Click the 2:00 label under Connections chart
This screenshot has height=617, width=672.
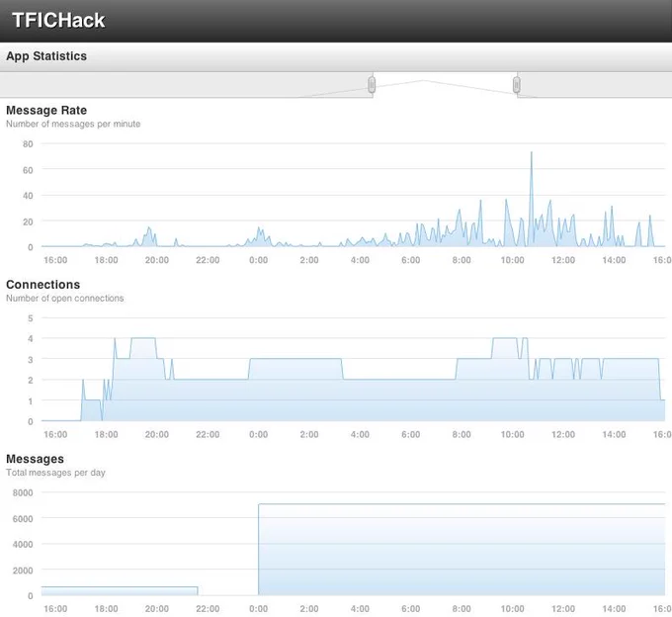click(309, 435)
